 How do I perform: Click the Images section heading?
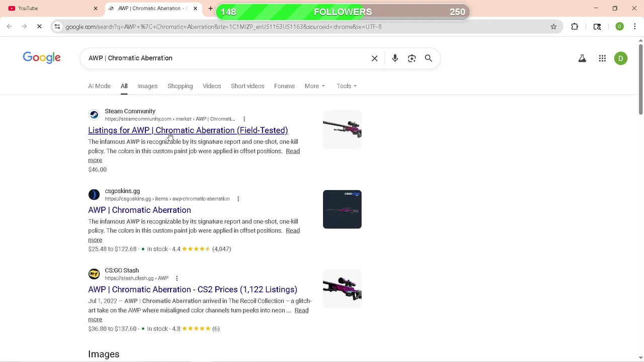pos(104,354)
